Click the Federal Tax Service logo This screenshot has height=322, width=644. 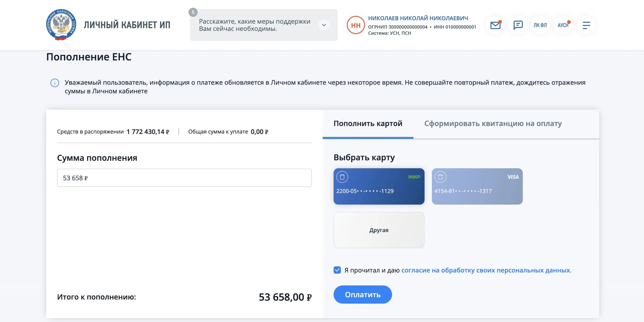(61, 25)
